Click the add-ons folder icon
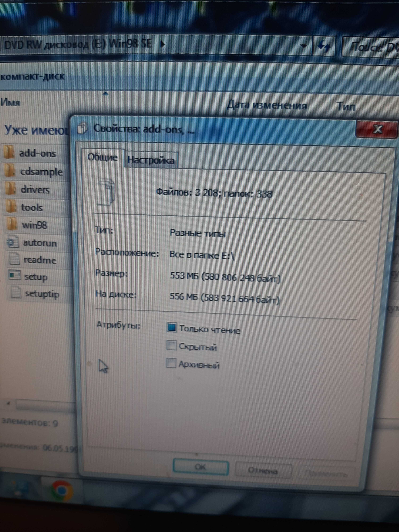Screen dimensions: 399x532 coord(9,152)
